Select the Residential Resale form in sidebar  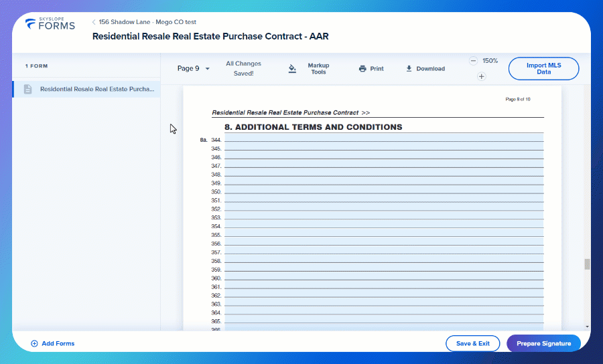click(86, 89)
